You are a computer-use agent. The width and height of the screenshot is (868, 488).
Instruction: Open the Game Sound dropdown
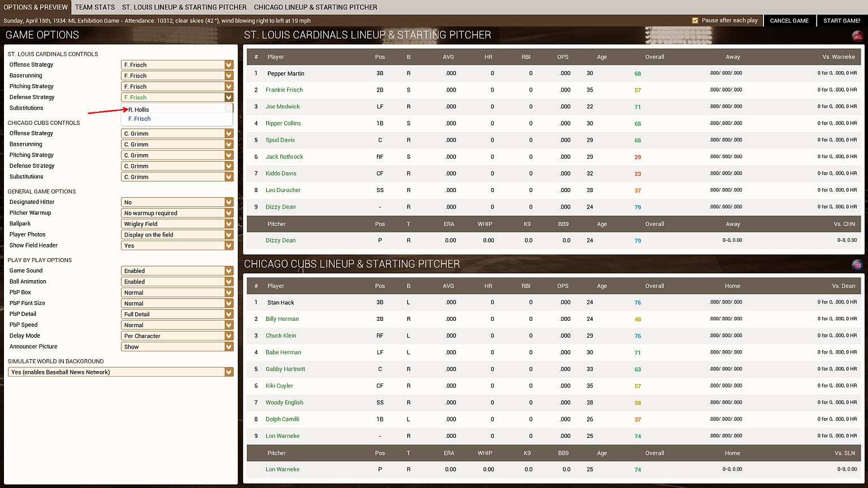point(177,271)
